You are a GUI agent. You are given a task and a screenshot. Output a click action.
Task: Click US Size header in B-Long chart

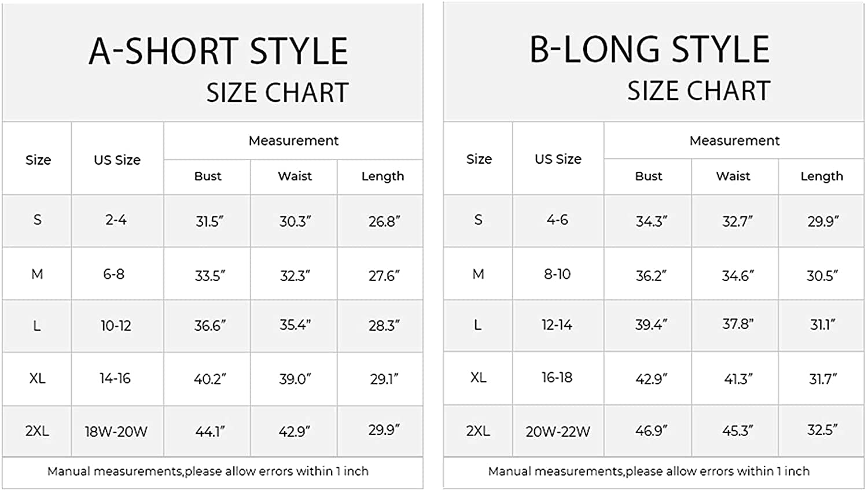point(558,159)
